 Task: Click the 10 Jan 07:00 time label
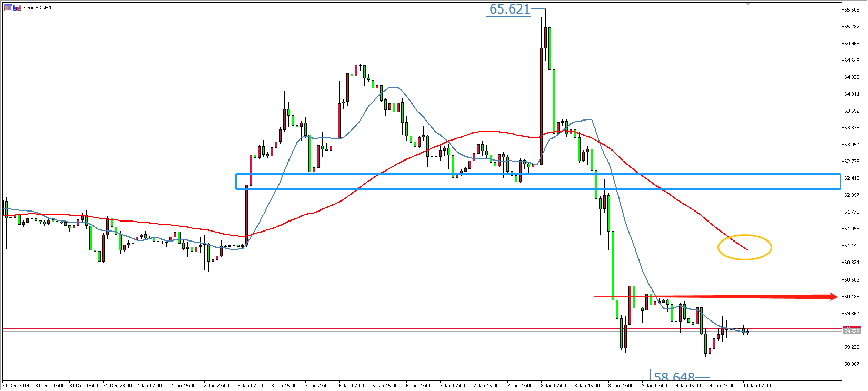(756, 386)
